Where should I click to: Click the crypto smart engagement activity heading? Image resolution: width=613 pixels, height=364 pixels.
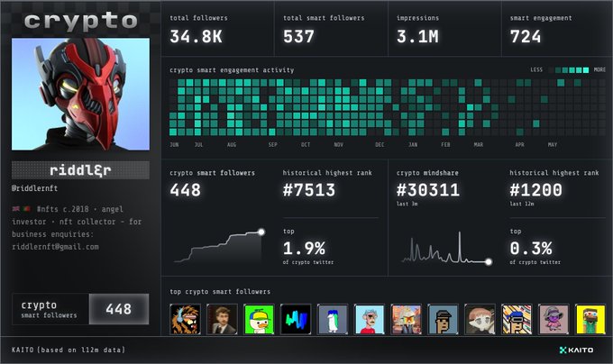click(x=232, y=70)
